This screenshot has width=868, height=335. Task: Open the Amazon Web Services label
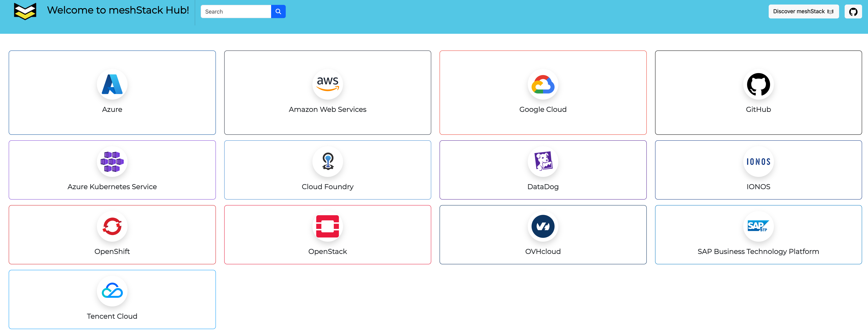[x=328, y=109]
